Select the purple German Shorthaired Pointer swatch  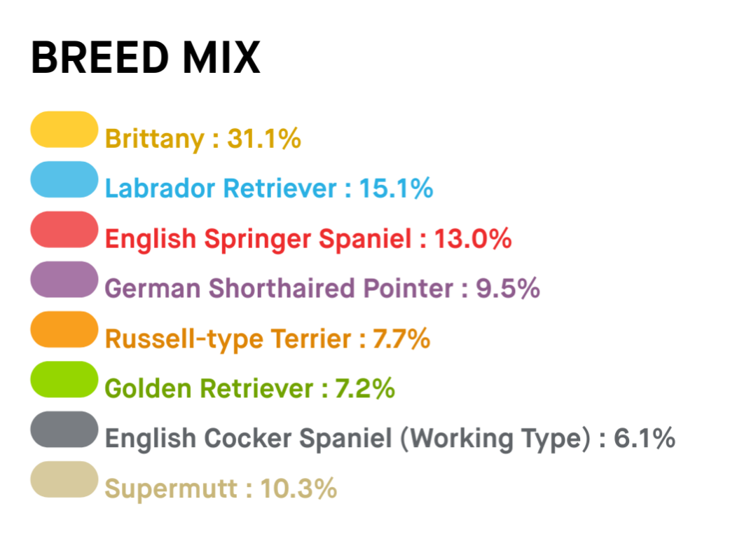[x=64, y=280]
